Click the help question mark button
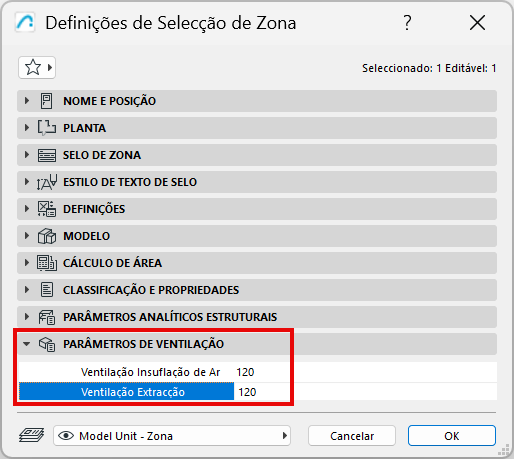This screenshot has width=514, height=459. (407, 23)
